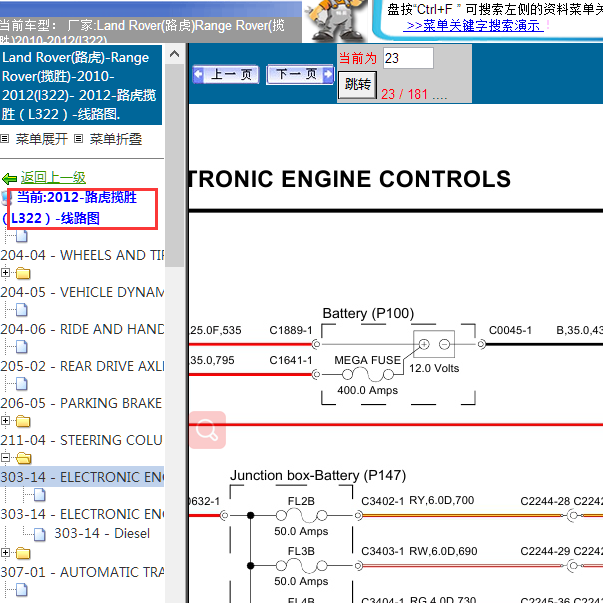Click the magnifier zoom icon on diagram
Image resolution: width=603 pixels, height=603 pixels.
207,430
